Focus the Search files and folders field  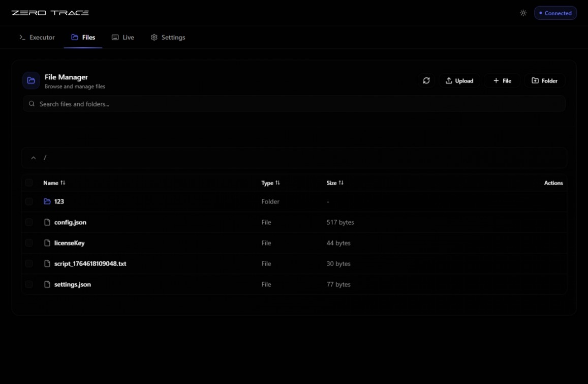click(x=294, y=104)
